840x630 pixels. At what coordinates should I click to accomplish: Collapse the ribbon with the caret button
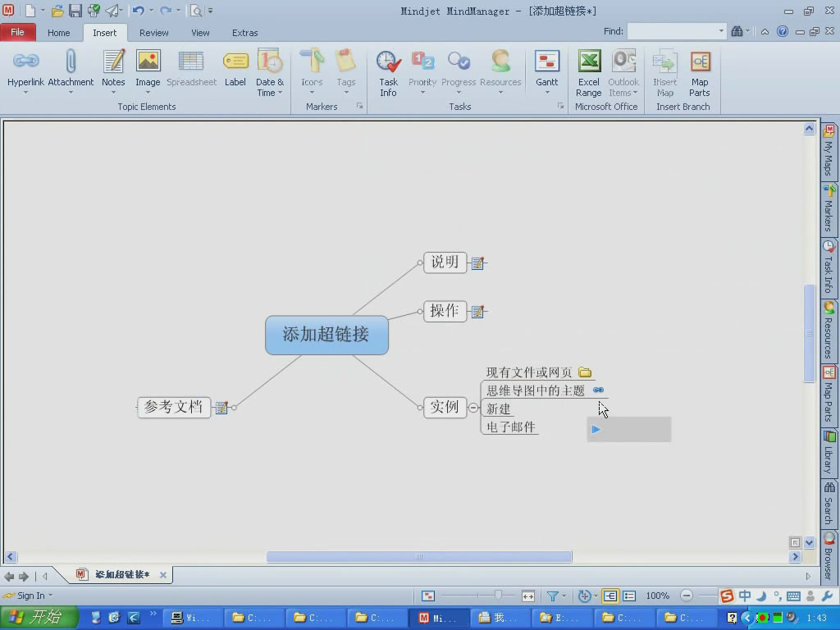point(765,32)
